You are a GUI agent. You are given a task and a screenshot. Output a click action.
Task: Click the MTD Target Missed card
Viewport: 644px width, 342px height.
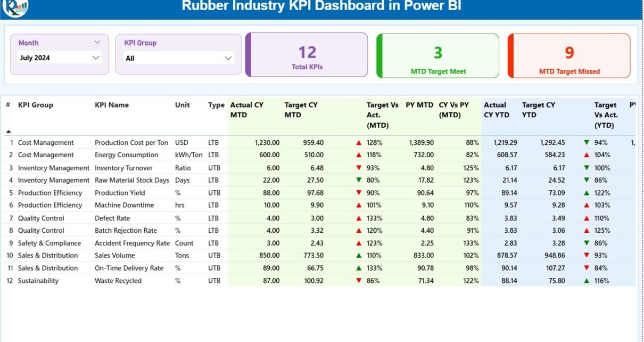[569, 56]
